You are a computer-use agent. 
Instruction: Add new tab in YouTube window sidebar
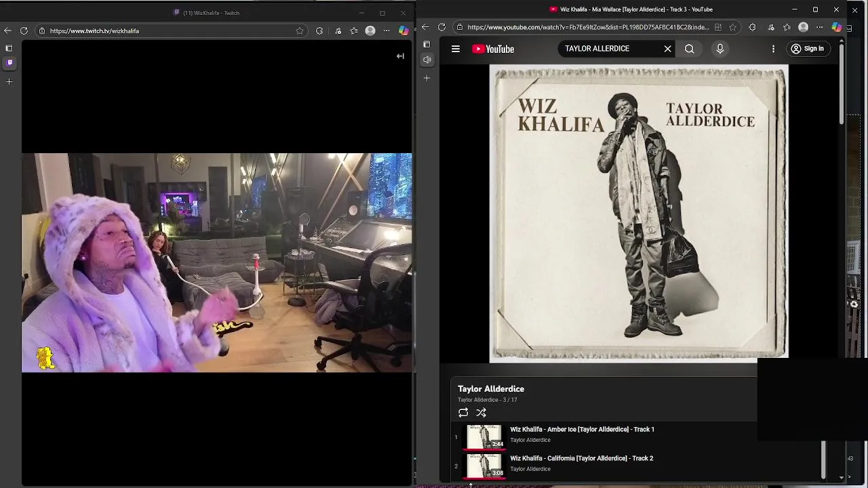tap(427, 78)
